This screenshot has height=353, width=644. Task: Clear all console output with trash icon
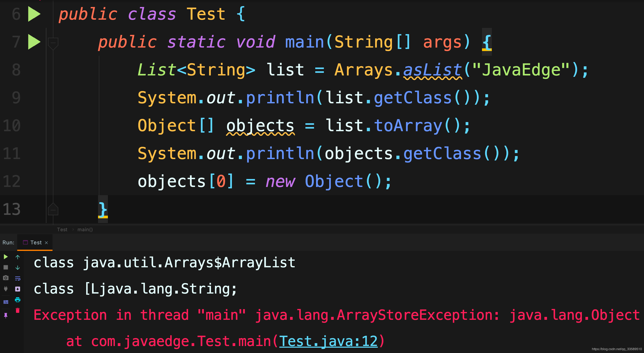click(17, 311)
